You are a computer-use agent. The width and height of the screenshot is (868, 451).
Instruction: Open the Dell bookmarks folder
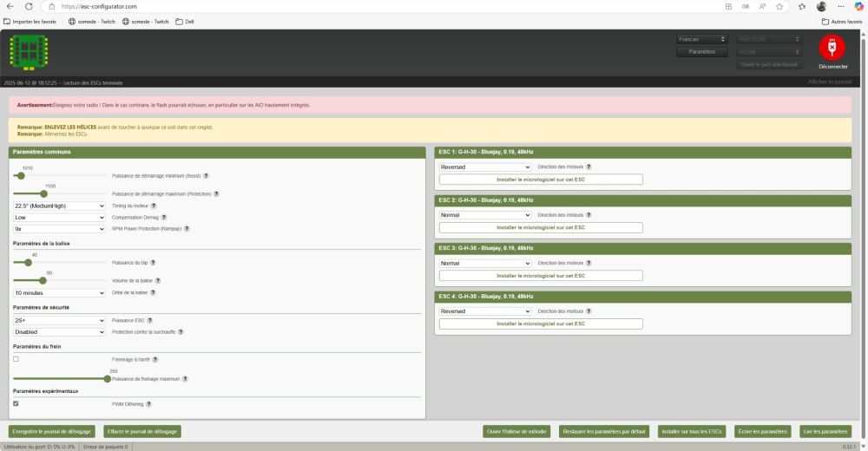[x=184, y=22]
